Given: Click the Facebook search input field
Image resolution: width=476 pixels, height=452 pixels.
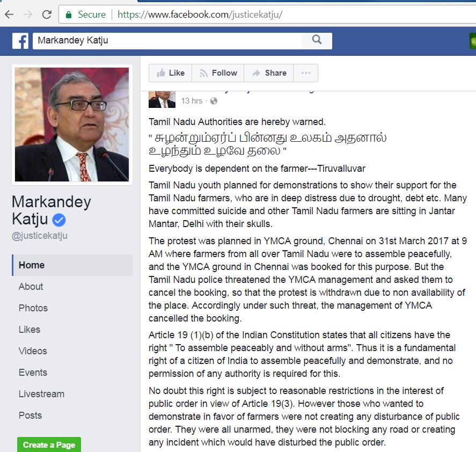Looking at the screenshot, I should pos(167,41).
